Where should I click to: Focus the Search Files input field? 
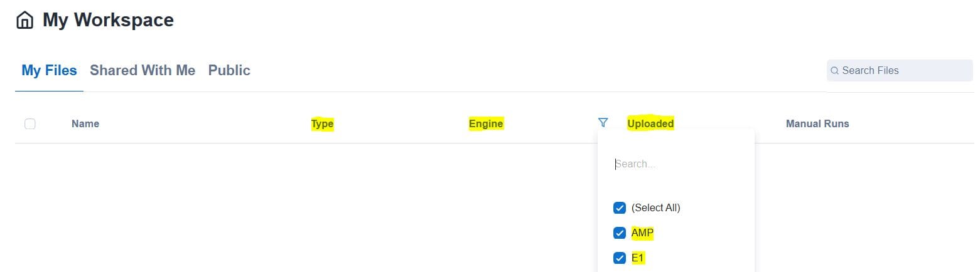(904, 71)
